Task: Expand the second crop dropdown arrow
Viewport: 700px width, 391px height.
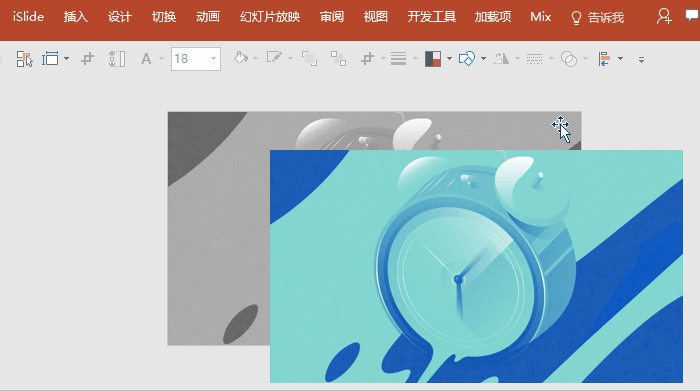Action: coord(383,58)
